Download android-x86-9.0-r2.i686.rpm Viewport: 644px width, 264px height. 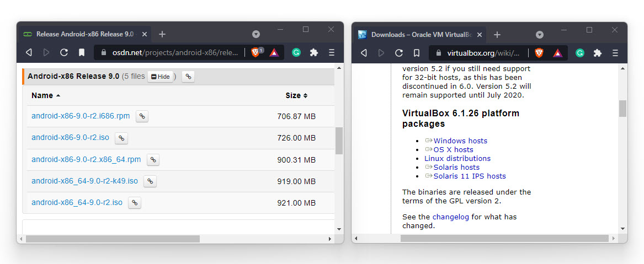[81, 116]
